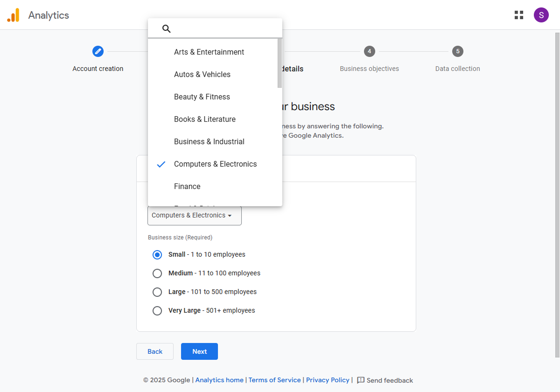Click the Business objectives step circle
Image resolution: width=560 pixels, height=392 pixels.
pyautogui.click(x=369, y=51)
